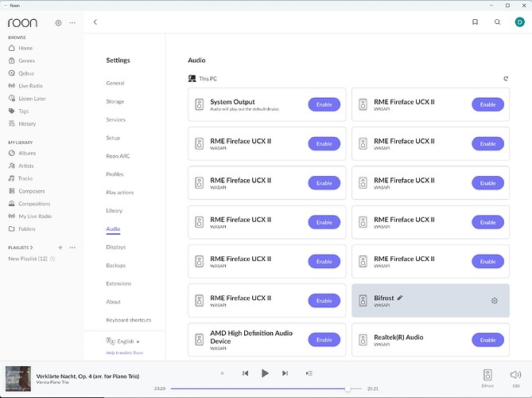
Task: Open the volume control speaker icon
Action: [x=515, y=375]
